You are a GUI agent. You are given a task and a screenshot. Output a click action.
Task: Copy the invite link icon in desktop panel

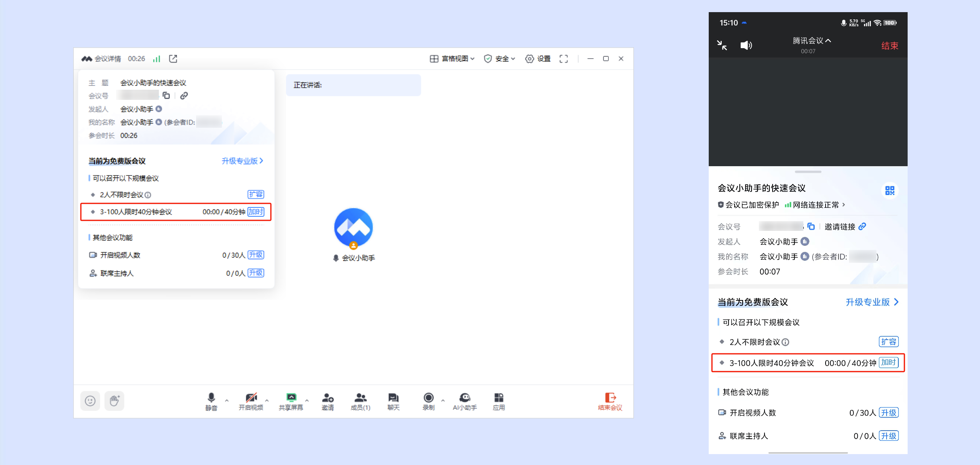(x=184, y=95)
